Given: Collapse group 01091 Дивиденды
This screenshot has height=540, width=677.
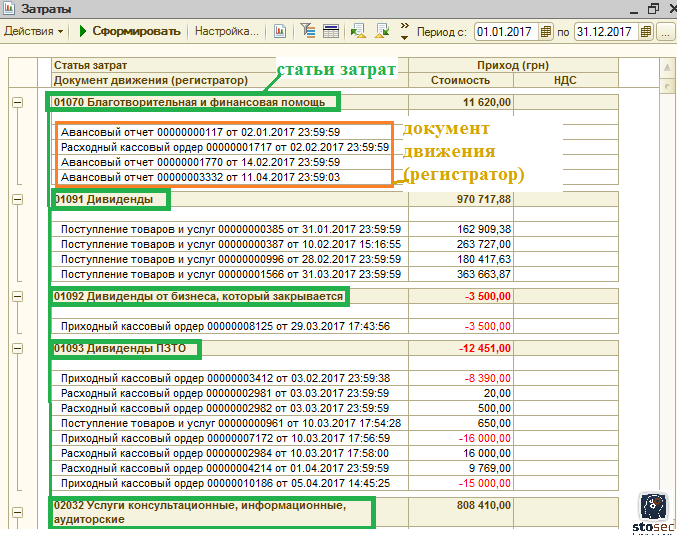Looking at the screenshot, I should point(17,200).
